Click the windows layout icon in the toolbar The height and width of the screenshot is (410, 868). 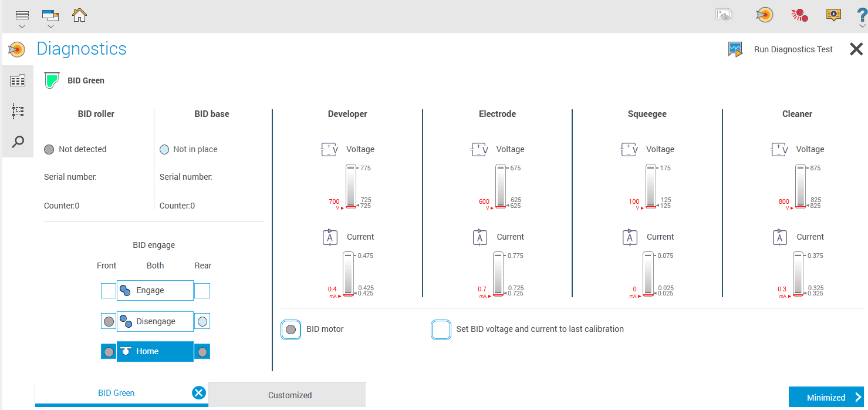50,15
